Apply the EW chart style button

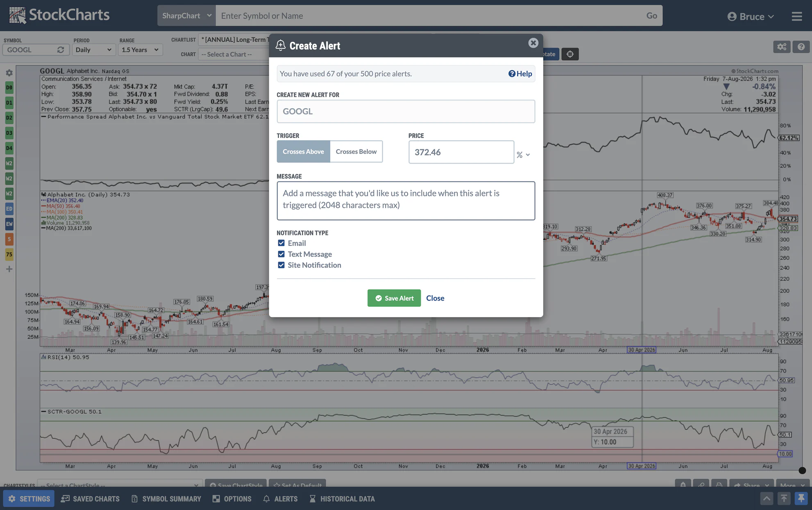pos(9,224)
